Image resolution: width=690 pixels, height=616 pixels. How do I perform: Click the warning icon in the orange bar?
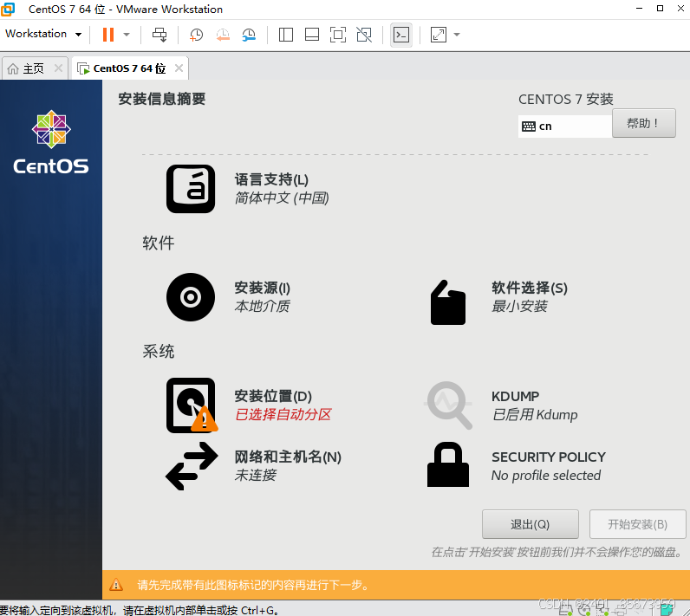tap(116, 585)
